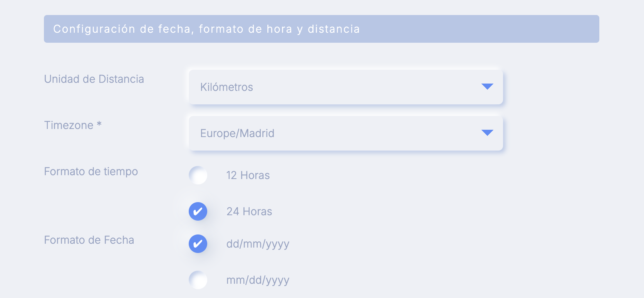Select the 12 Horas radio button

(198, 175)
